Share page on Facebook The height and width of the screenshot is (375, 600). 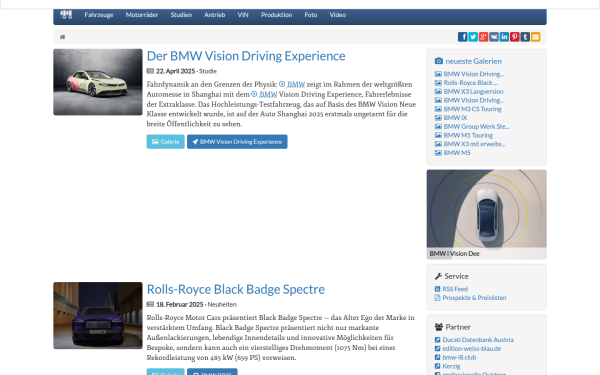pyautogui.click(x=463, y=37)
